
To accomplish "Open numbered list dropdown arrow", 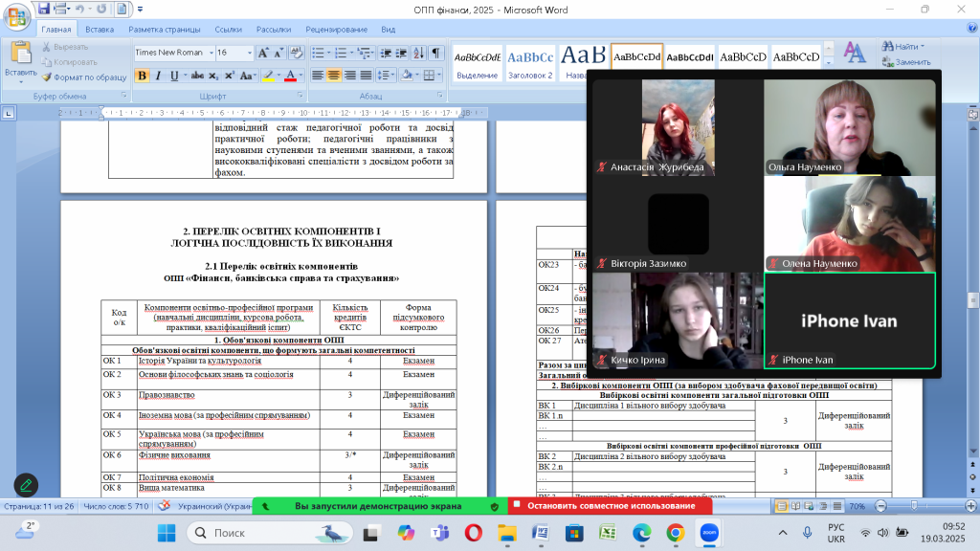I will click(x=352, y=54).
